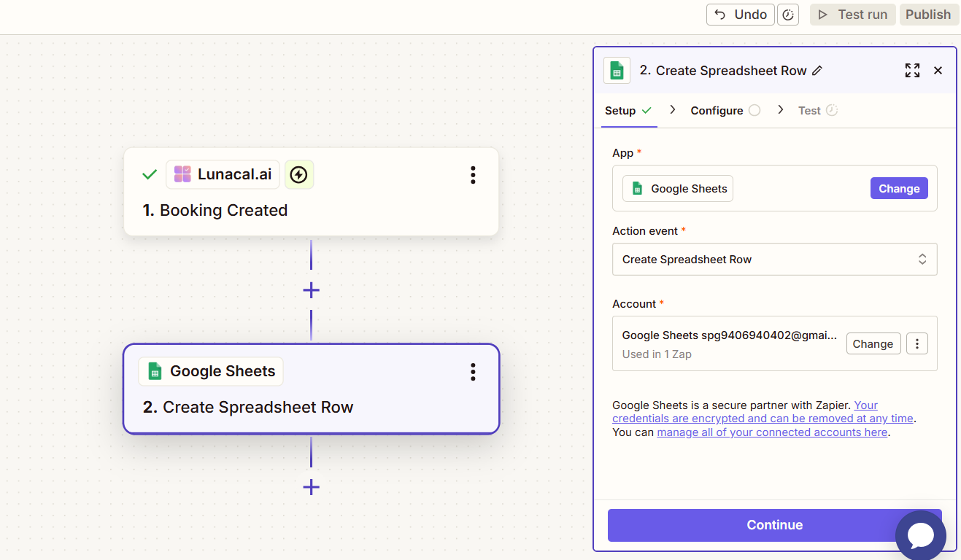Click the Google Sheets icon in step 2 card
This screenshot has width=961, height=560.
click(x=155, y=371)
